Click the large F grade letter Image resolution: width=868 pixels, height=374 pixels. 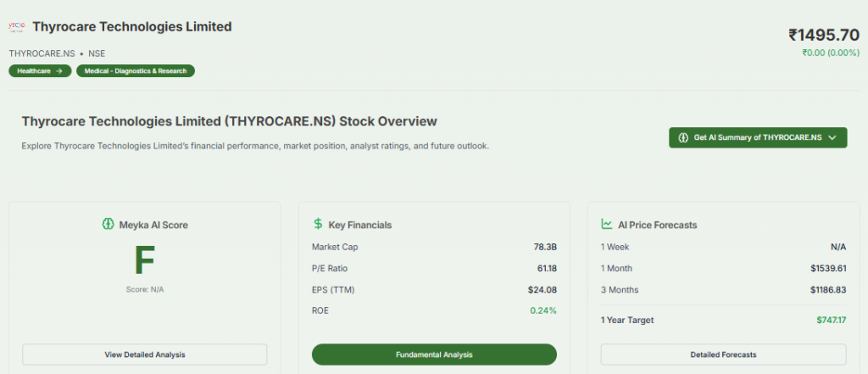click(144, 260)
